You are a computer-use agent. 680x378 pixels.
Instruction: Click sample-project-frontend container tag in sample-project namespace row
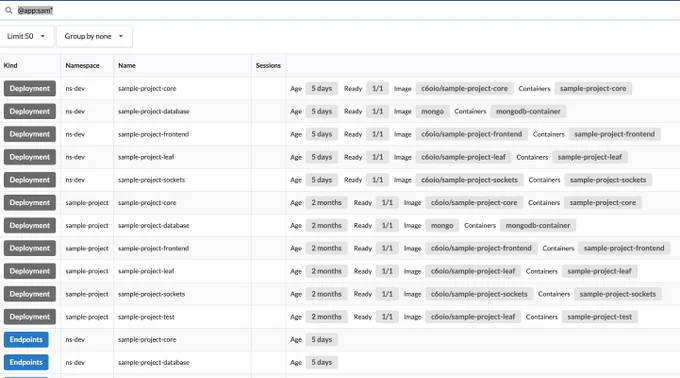tap(624, 248)
